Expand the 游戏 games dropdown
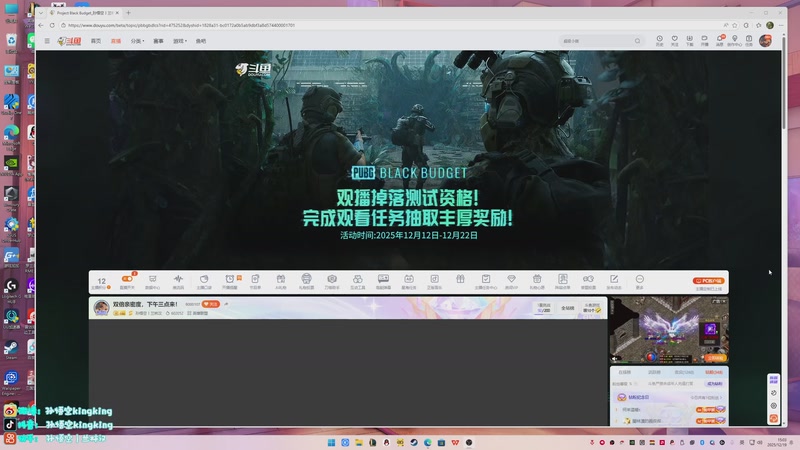The width and height of the screenshot is (800, 450). click(180, 41)
